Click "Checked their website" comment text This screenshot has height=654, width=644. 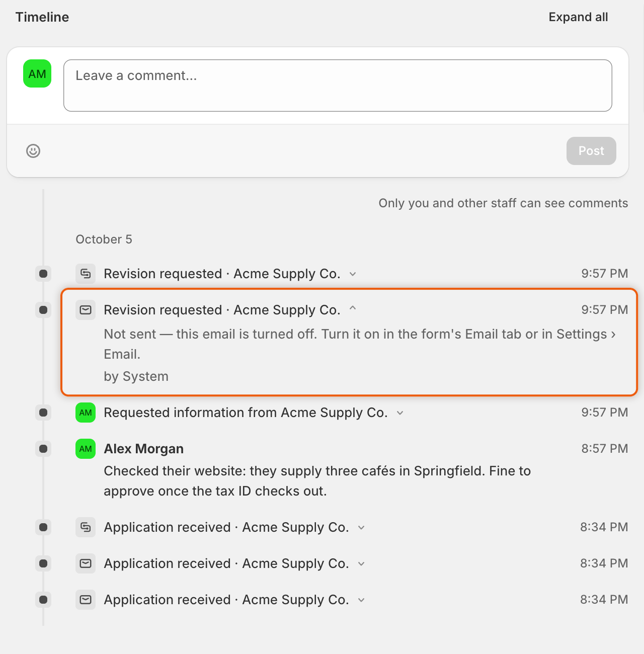click(x=317, y=481)
